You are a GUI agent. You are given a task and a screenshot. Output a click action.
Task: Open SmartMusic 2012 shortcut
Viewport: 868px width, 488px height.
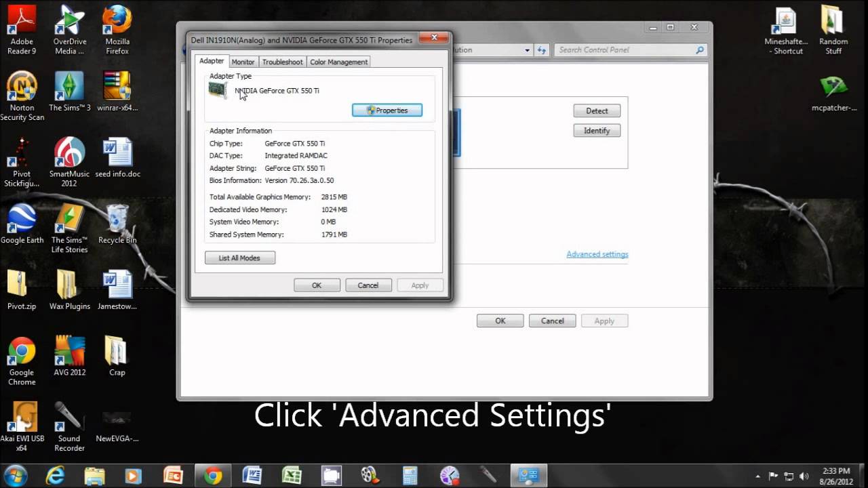tap(69, 163)
